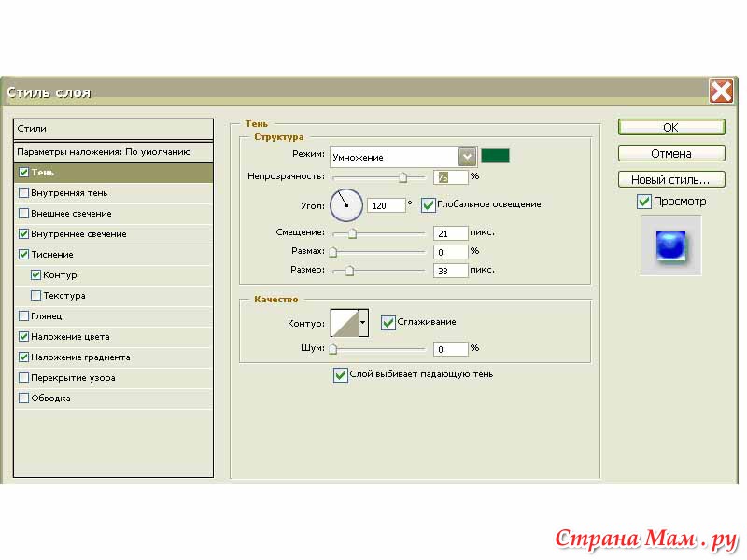This screenshot has width=747, height=560.
Task: Toggle the Просмотр preview checkbox
Action: [x=643, y=202]
